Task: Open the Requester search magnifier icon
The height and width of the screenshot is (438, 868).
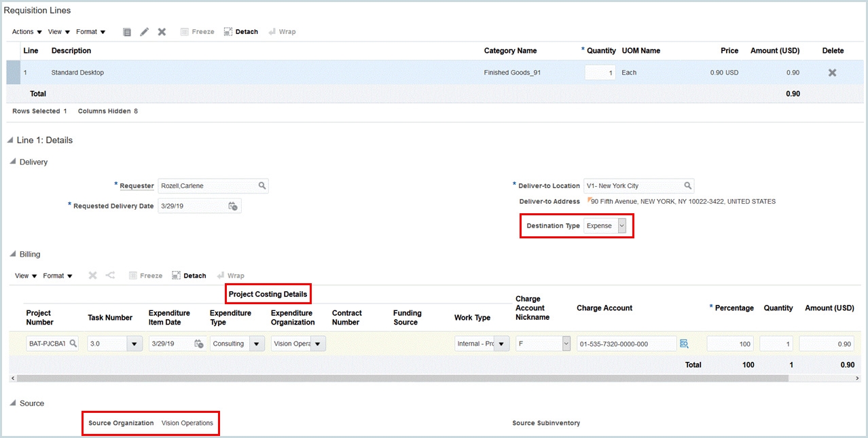Action: tap(261, 185)
